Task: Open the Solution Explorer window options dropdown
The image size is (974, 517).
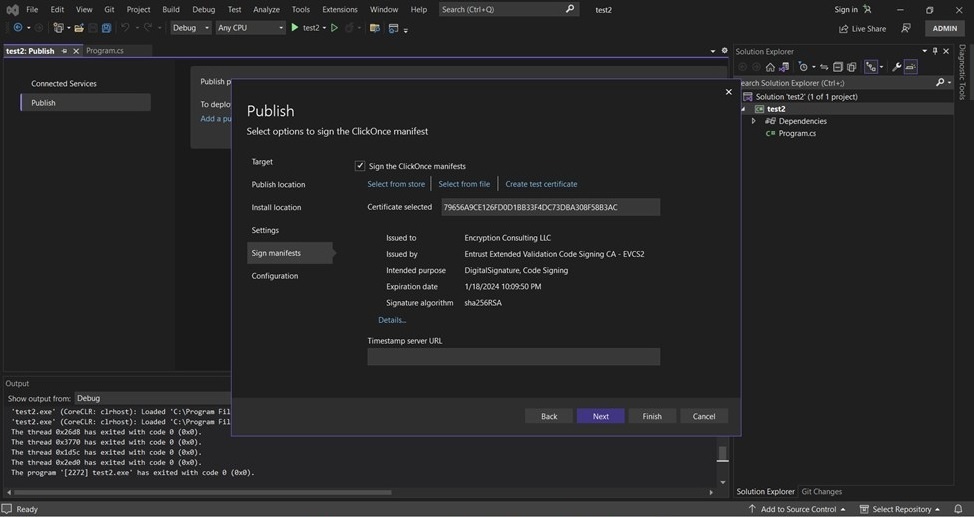Action: tap(924, 52)
